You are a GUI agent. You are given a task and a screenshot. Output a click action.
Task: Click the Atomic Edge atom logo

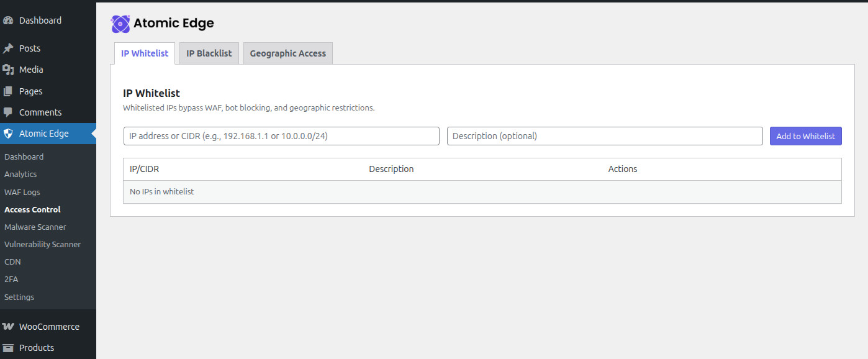pos(120,24)
